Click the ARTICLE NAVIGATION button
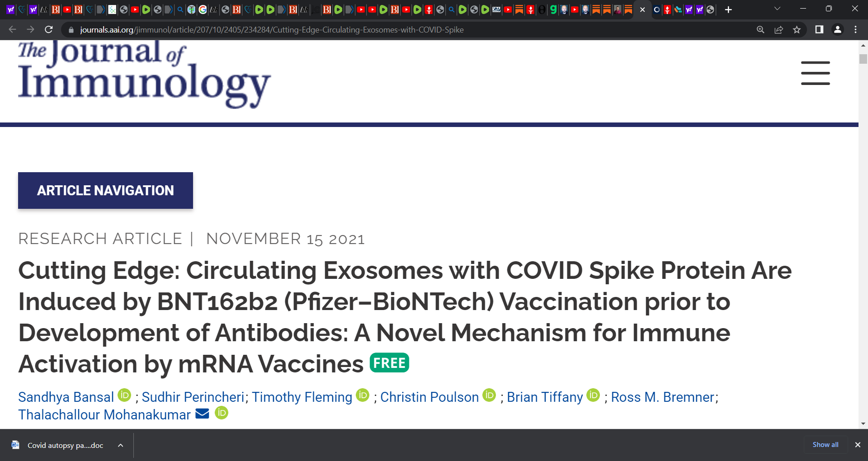868x461 pixels. pyautogui.click(x=105, y=190)
